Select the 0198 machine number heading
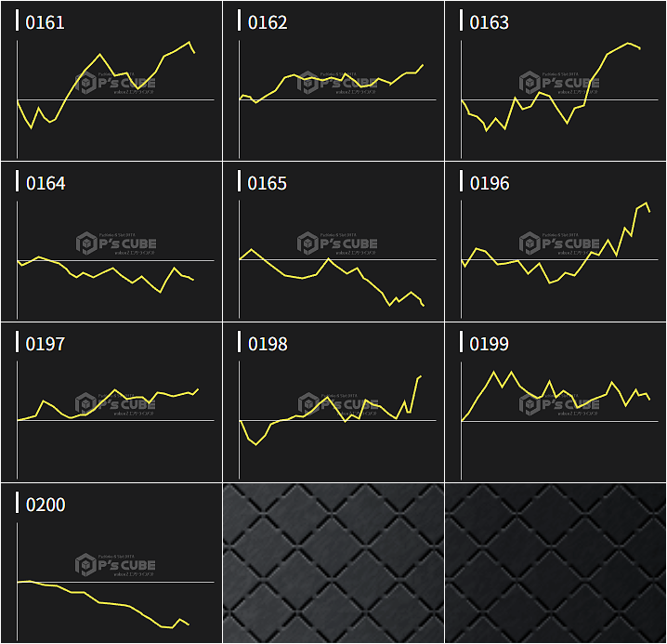Screen dimensions: 667x644 pos(268,344)
